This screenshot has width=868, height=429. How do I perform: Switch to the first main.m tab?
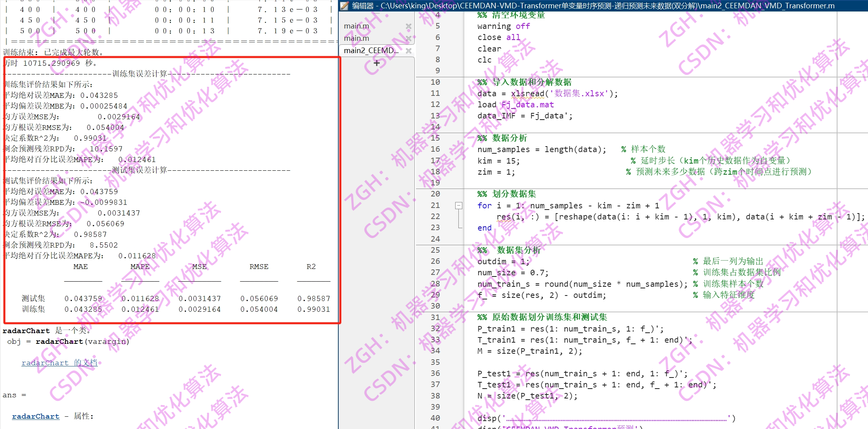click(357, 26)
